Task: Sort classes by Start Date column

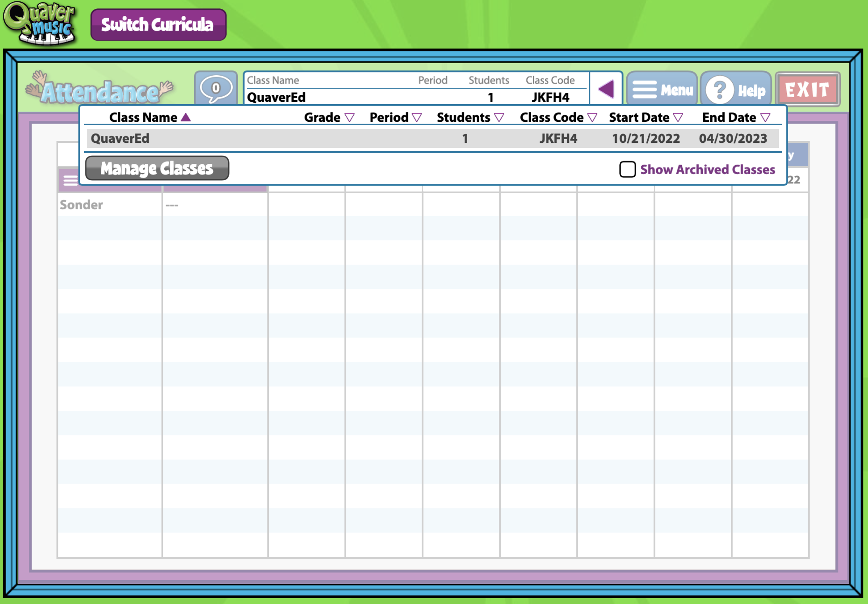Action: pyautogui.click(x=646, y=117)
